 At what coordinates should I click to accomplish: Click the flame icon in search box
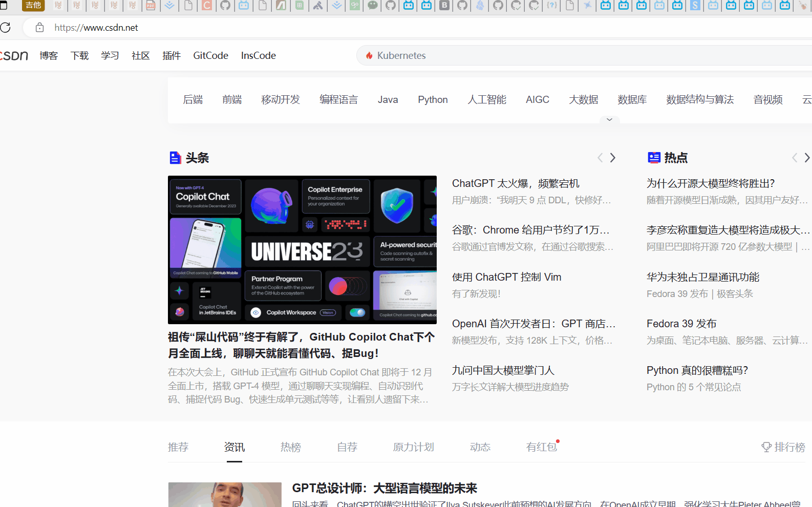click(x=369, y=55)
